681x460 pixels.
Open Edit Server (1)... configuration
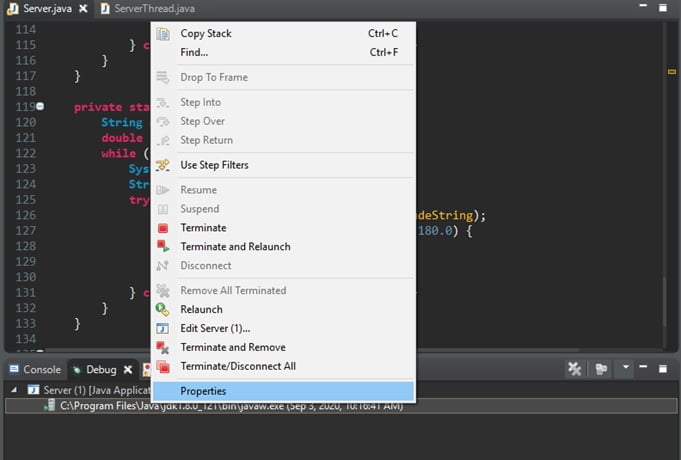pos(283,328)
